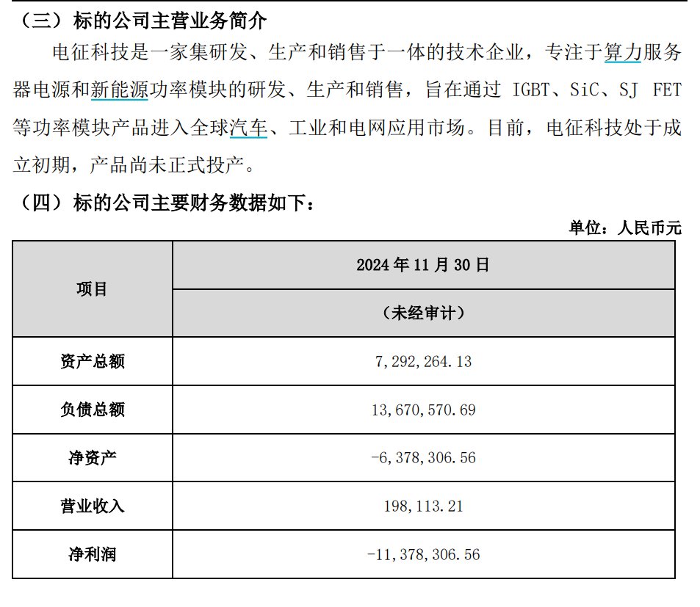Click the "净资产" row label
The width and height of the screenshot is (700, 607).
click(x=93, y=458)
